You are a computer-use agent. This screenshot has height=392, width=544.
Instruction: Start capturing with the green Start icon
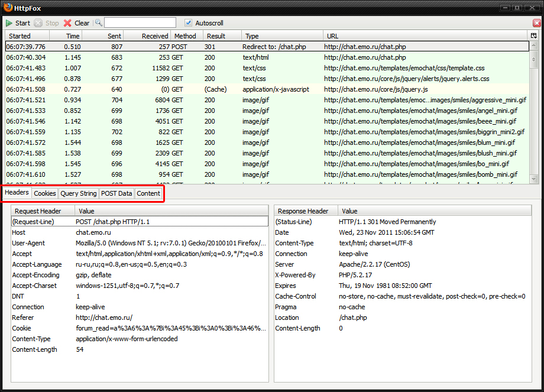(9, 23)
